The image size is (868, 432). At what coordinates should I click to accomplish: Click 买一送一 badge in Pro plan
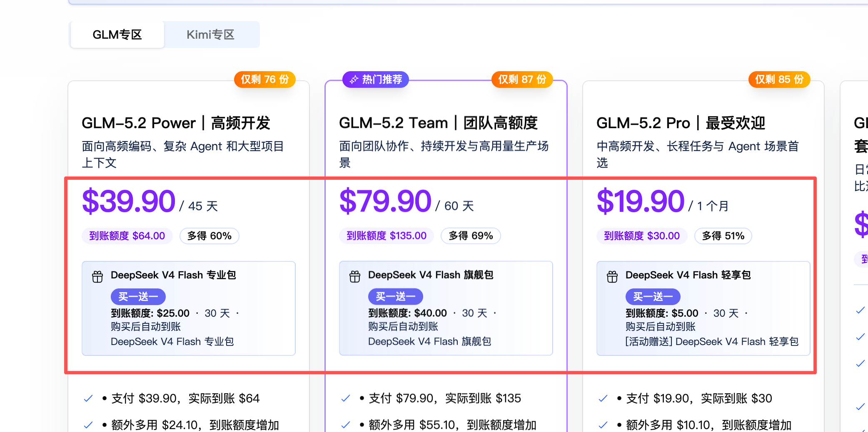(653, 297)
